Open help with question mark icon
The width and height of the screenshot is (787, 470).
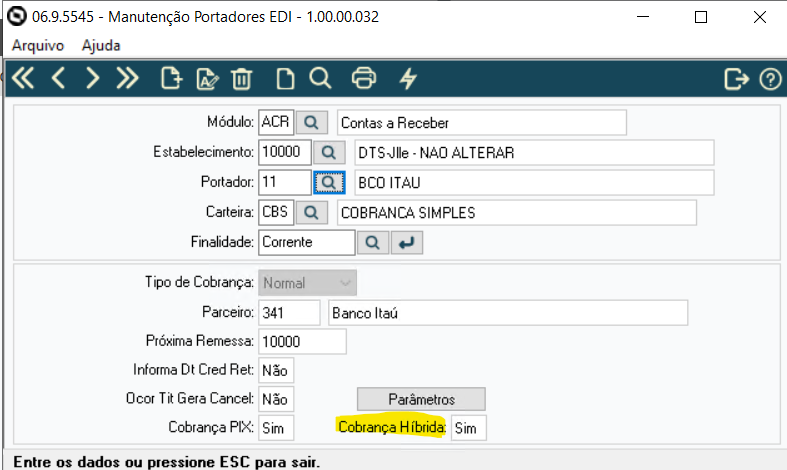tap(770, 79)
